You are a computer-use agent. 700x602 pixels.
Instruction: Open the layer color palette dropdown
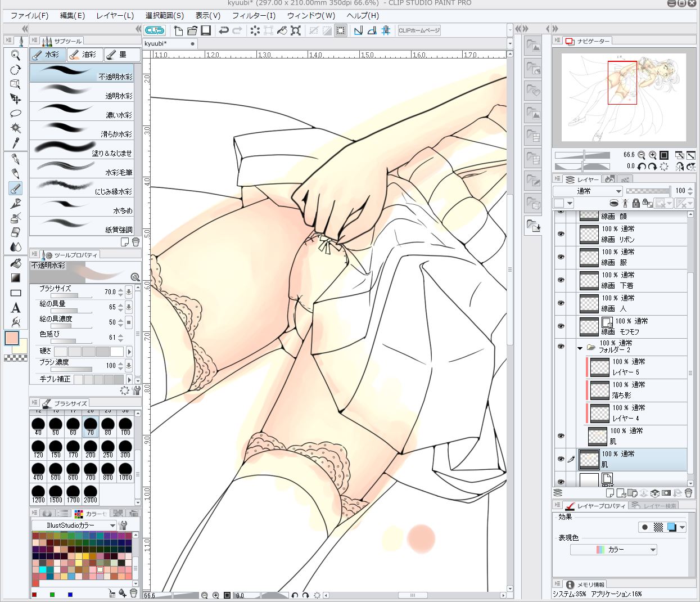[563, 204]
